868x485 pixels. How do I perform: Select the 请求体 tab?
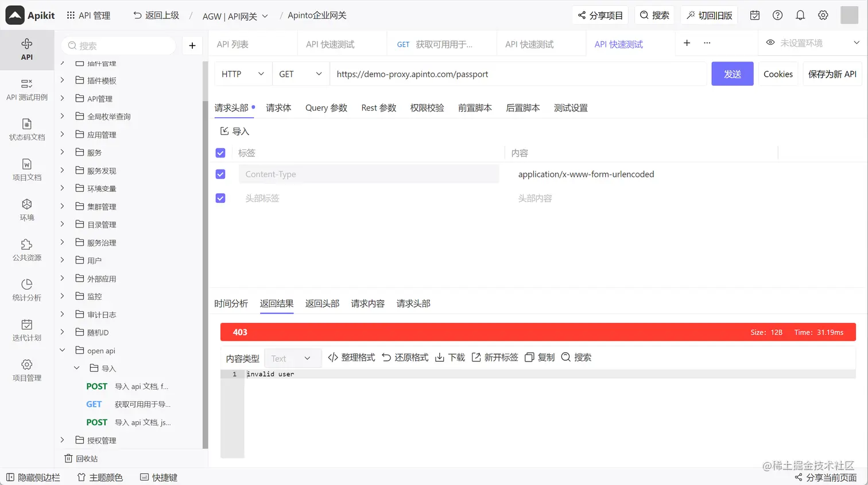[278, 108]
